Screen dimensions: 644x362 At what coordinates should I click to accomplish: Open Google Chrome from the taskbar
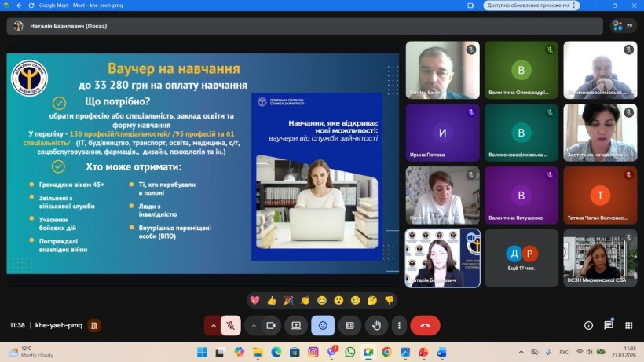(x=387, y=352)
